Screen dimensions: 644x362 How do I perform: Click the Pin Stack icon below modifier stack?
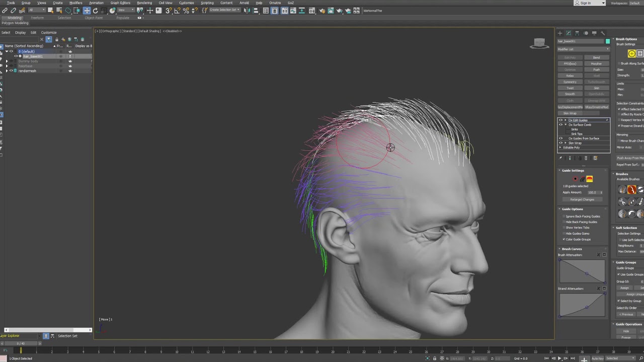560,158
